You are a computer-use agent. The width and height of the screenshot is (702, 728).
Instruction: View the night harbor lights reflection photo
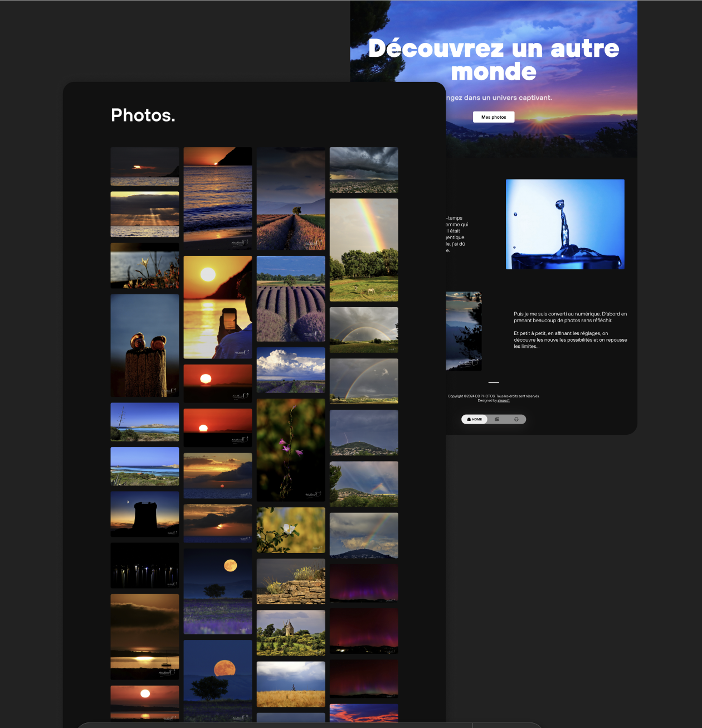pos(145,565)
